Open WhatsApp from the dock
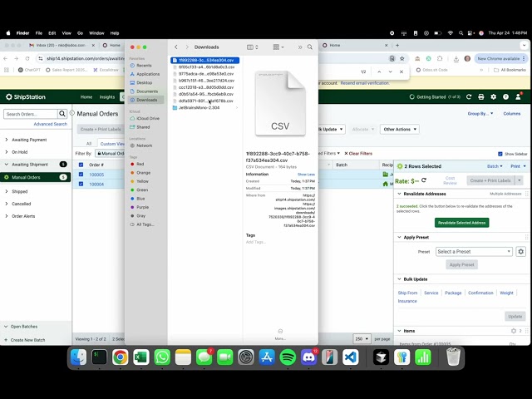532x399 pixels. point(162,357)
